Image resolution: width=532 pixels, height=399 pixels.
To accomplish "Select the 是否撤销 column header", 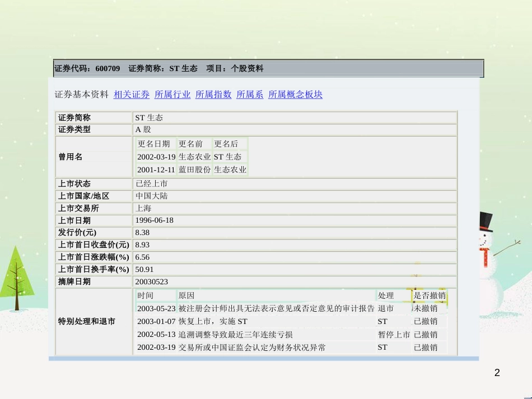I will (430, 295).
